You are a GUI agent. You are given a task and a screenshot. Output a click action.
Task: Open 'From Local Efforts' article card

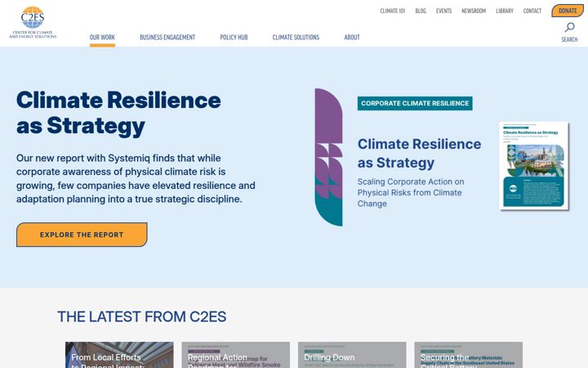[x=119, y=355]
